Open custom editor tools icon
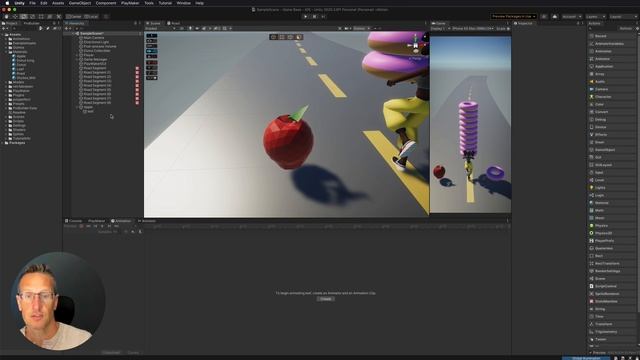Screen dimensions: 640x360 (x=58, y=17)
